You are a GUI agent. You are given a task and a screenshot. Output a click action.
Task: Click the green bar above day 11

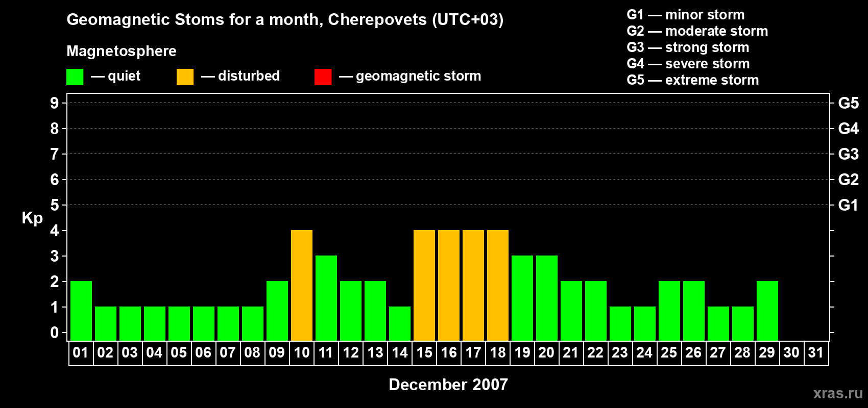click(x=326, y=298)
